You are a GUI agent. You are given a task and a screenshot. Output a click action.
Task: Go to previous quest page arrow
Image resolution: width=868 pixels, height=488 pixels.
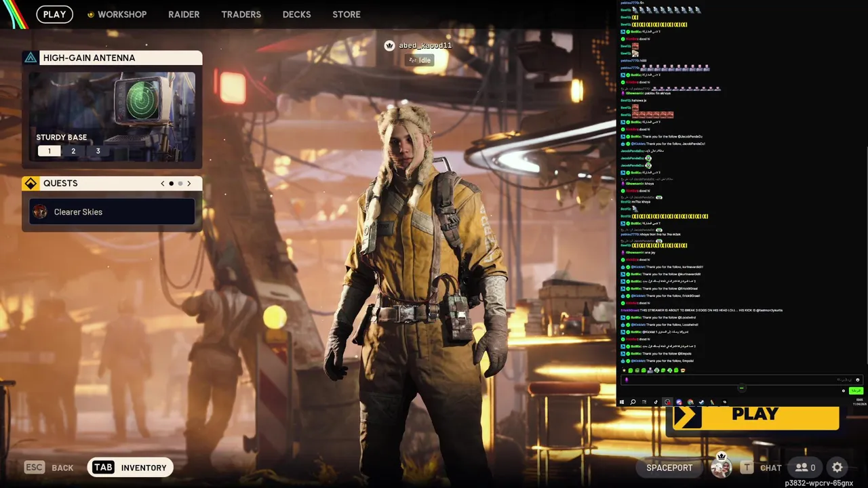(x=162, y=184)
